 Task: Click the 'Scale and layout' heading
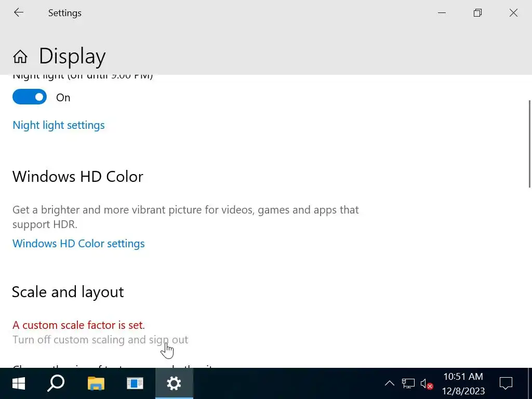tap(68, 292)
